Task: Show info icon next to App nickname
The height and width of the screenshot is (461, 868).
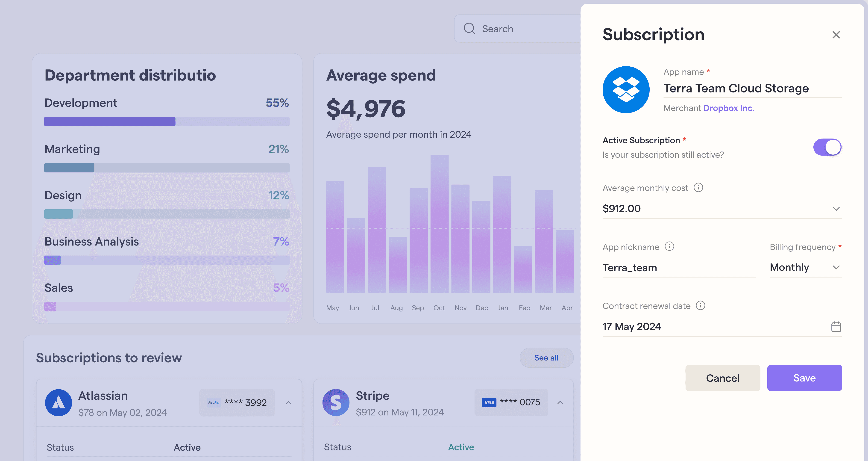Action: pos(669,246)
